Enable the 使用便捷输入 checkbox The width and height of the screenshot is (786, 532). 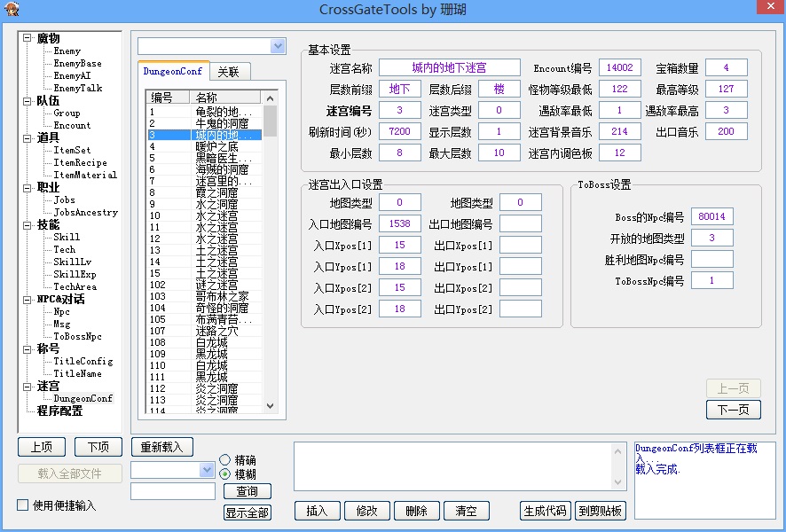coord(23,505)
